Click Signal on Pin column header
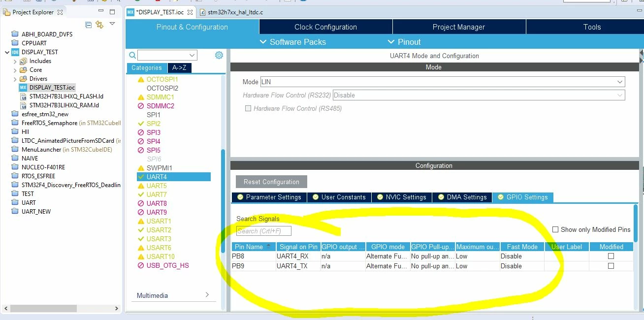Viewport: 644px width, 320px height. click(298, 247)
